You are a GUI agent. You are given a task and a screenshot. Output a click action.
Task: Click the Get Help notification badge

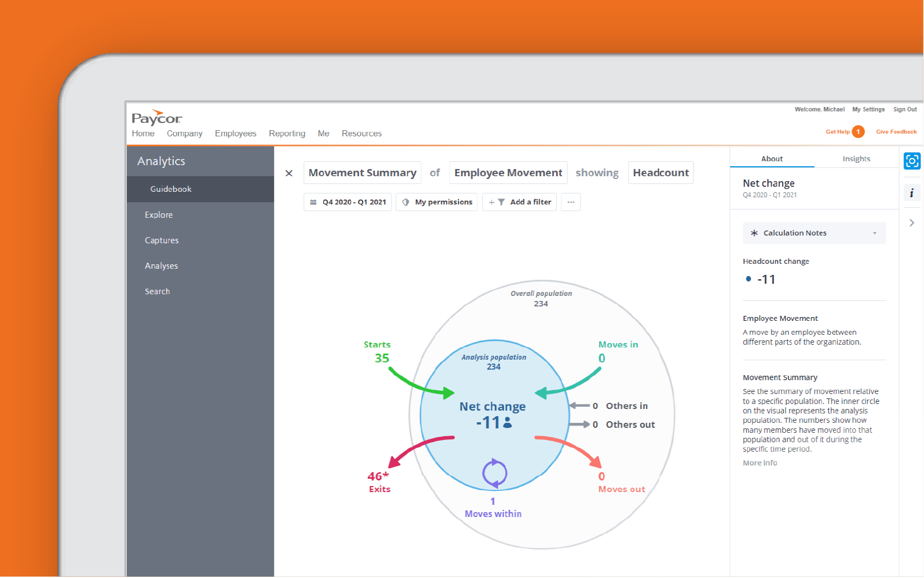[x=858, y=132]
